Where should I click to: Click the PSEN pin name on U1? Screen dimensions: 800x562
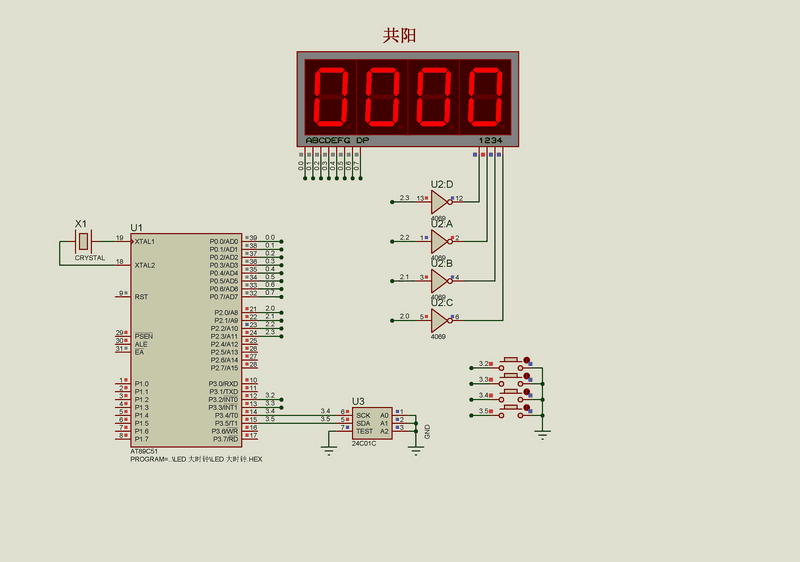pyautogui.click(x=144, y=337)
